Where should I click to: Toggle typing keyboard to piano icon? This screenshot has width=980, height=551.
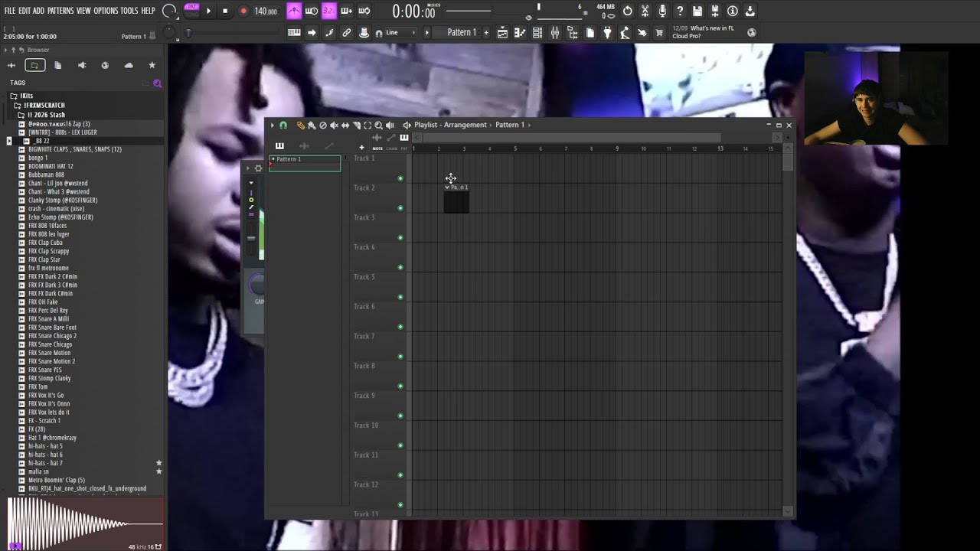pos(294,32)
